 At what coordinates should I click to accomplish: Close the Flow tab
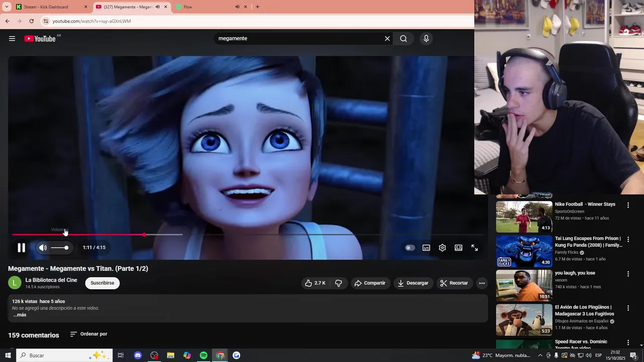246,7
